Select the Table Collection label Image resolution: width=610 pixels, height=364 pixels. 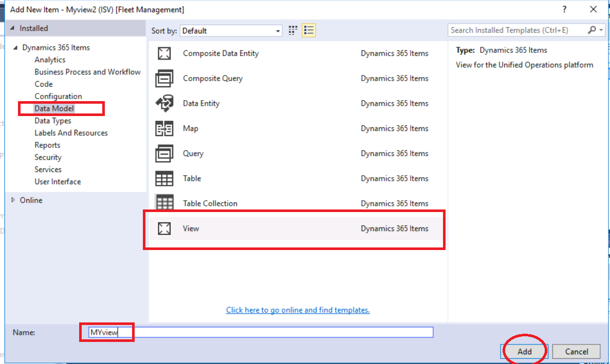point(210,203)
